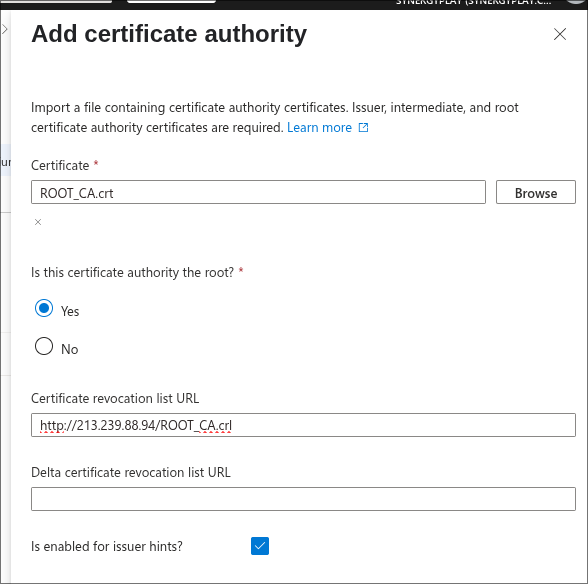588x584 pixels.
Task: Click the Certificate field label
Action: coord(60,165)
